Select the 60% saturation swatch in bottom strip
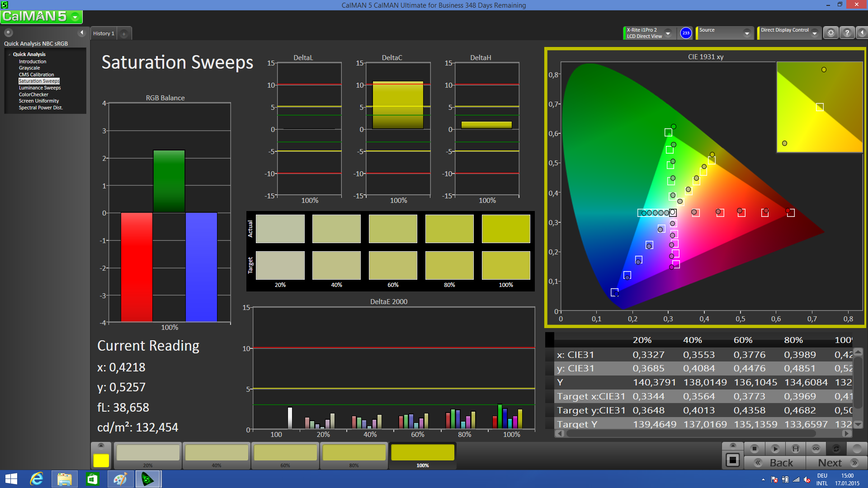The width and height of the screenshot is (868, 488). 285,454
